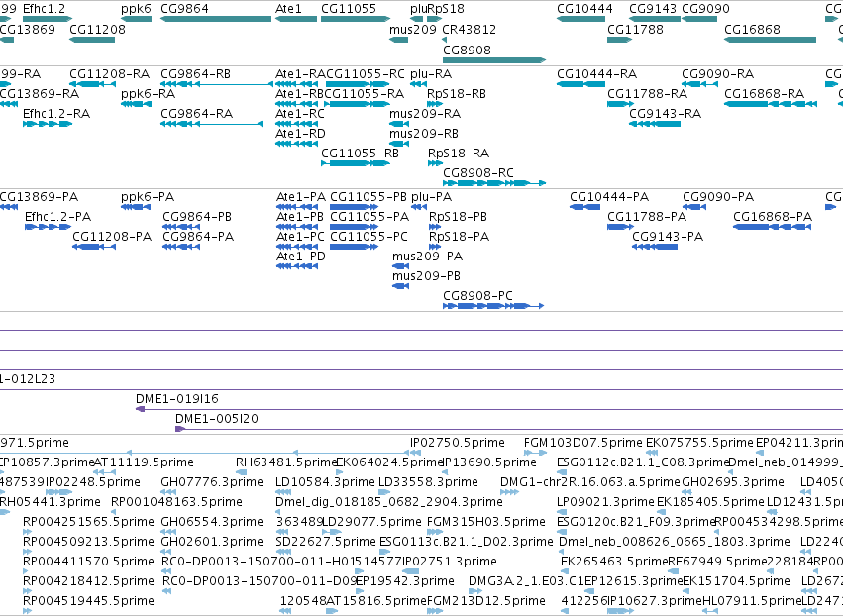Image resolution: width=843 pixels, height=616 pixels.
Task: Select the CG13869 gene label
Action: coord(28,29)
